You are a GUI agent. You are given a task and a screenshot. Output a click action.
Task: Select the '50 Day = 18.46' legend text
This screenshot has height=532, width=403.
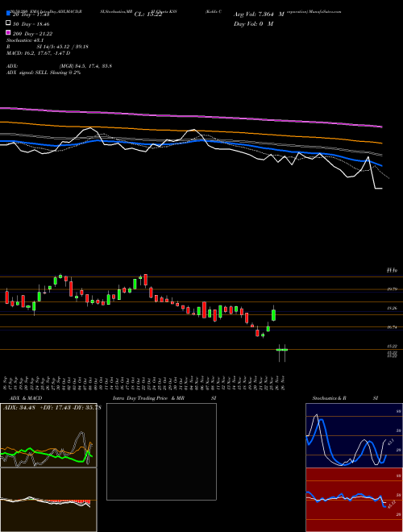pos(31,24)
